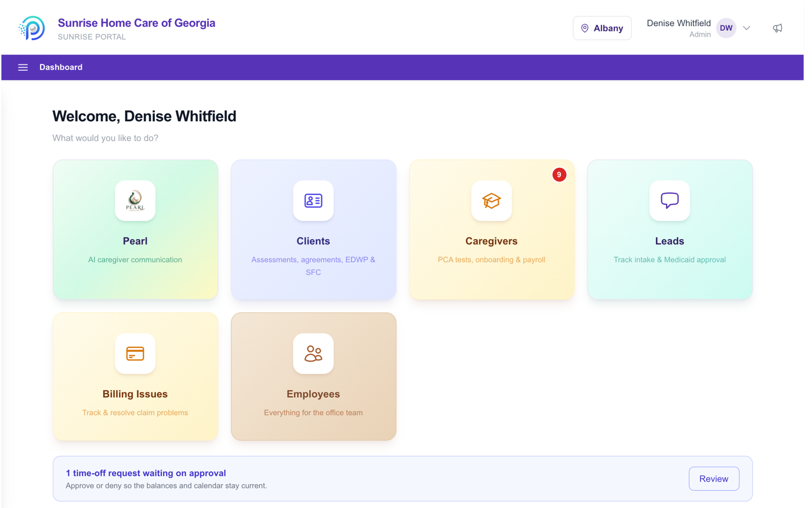The height and width of the screenshot is (508, 812).
Task: Open the Employees card title
Action: click(x=313, y=394)
